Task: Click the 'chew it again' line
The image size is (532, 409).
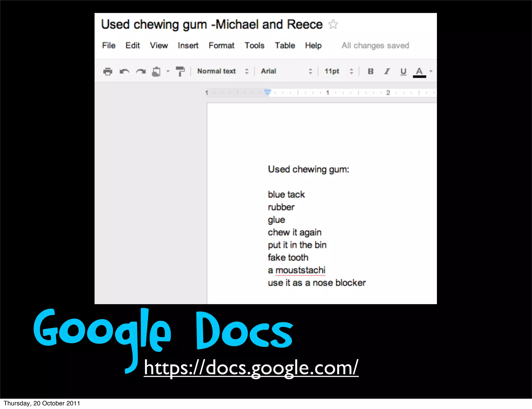Action: pyautogui.click(x=295, y=233)
